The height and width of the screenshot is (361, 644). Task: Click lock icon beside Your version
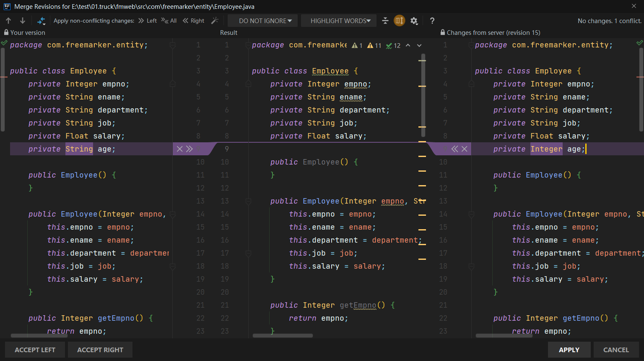[6, 32]
